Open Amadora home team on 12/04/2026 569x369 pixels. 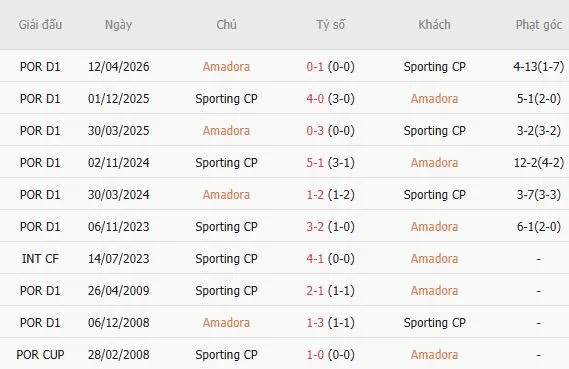(x=226, y=67)
